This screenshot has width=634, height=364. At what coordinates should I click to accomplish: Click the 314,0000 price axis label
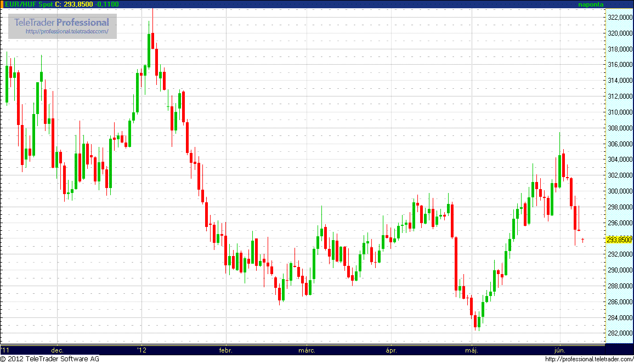[620, 81]
